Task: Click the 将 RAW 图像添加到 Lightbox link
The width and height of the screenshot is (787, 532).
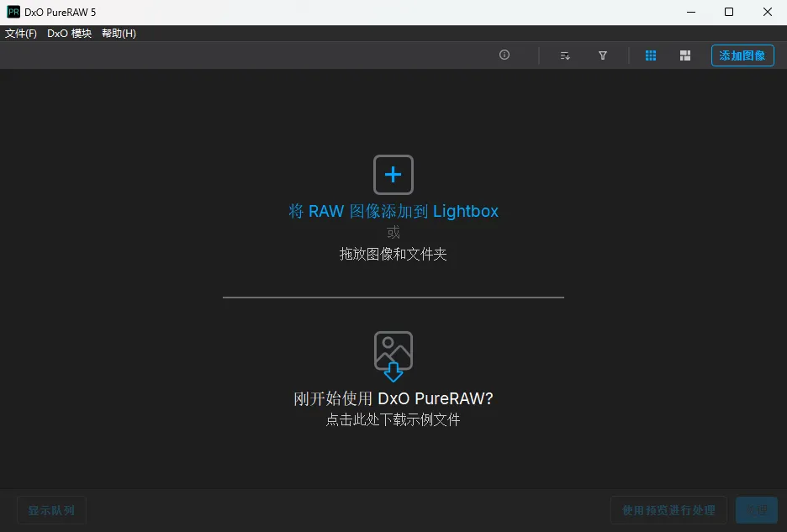Action: pyautogui.click(x=393, y=212)
